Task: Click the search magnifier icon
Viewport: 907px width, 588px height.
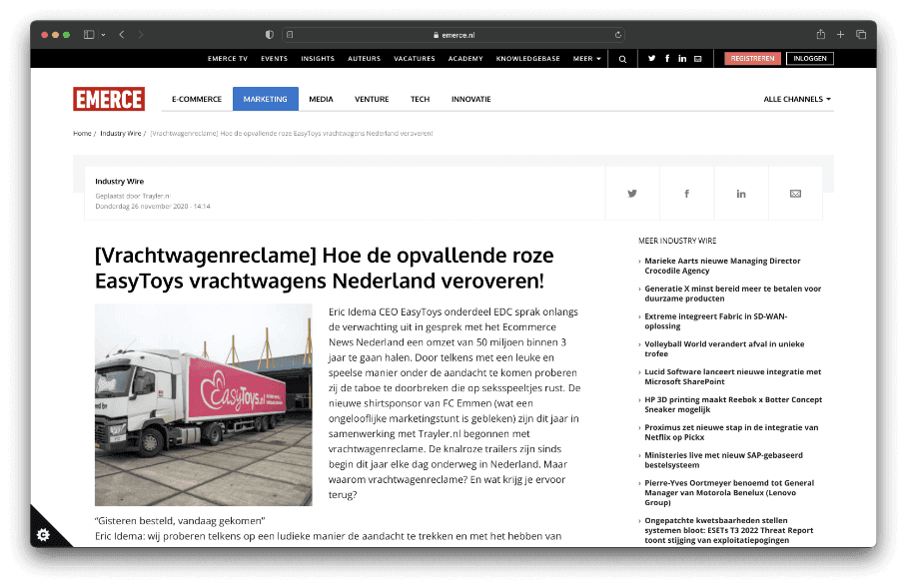Action: pyautogui.click(x=622, y=59)
